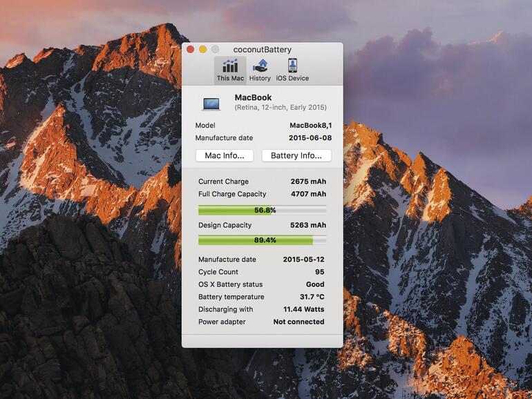Viewport: 532px width, 399px height.
Task: Click the MacBook laptop icon
Action: point(211,104)
